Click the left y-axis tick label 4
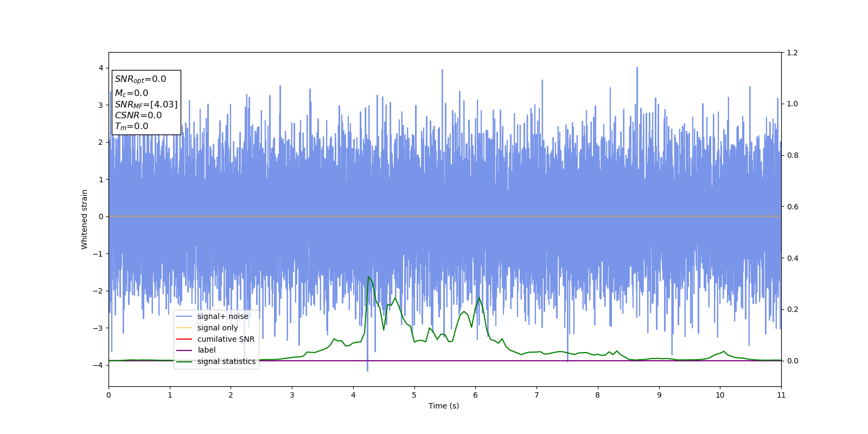Image resolution: width=868 pixels, height=434 pixels. point(101,68)
